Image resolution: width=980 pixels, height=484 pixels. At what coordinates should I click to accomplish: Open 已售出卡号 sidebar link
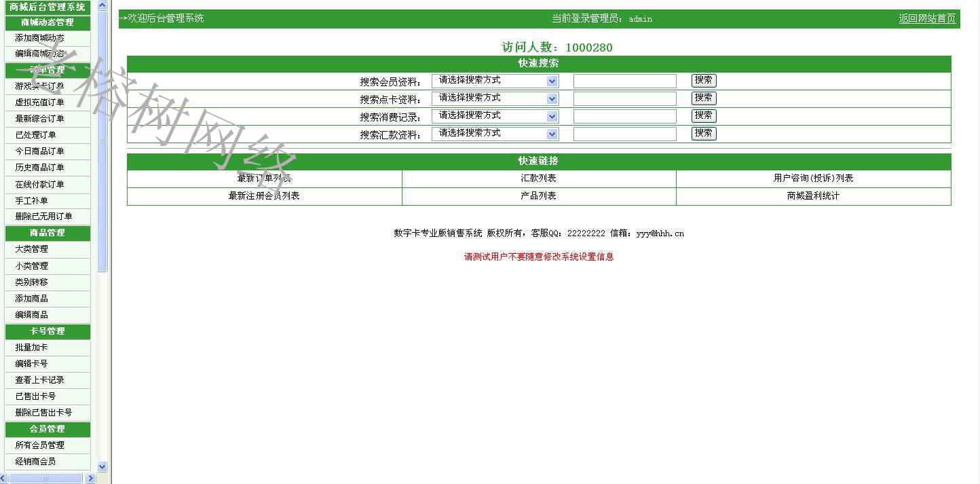pos(36,396)
